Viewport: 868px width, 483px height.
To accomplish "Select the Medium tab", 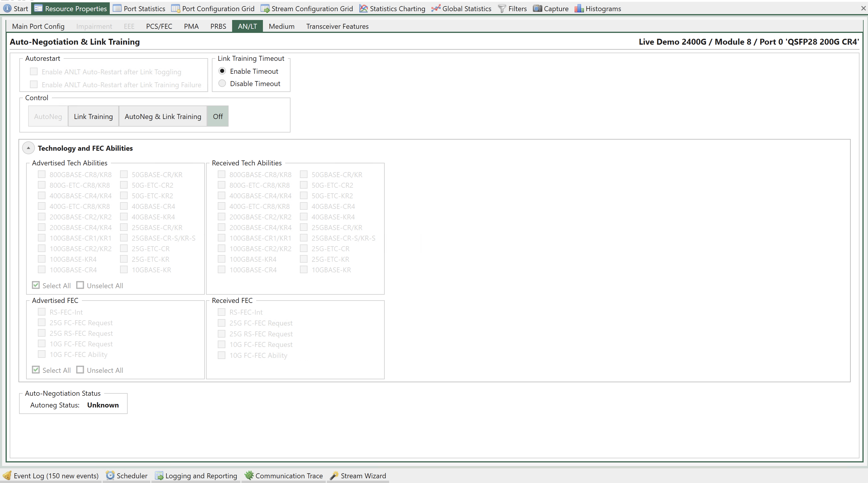I will pos(282,26).
